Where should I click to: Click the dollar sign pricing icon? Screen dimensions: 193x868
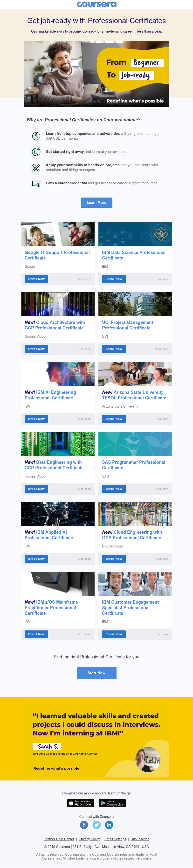tap(36, 136)
